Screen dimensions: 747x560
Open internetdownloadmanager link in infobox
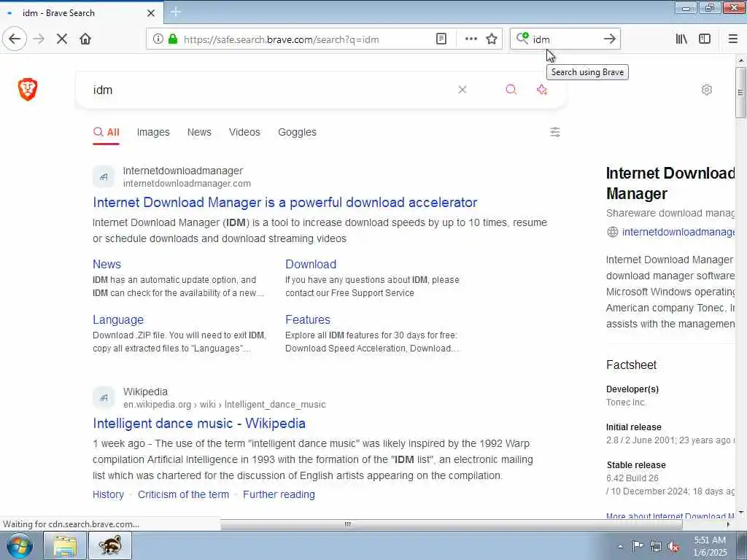(678, 232)
